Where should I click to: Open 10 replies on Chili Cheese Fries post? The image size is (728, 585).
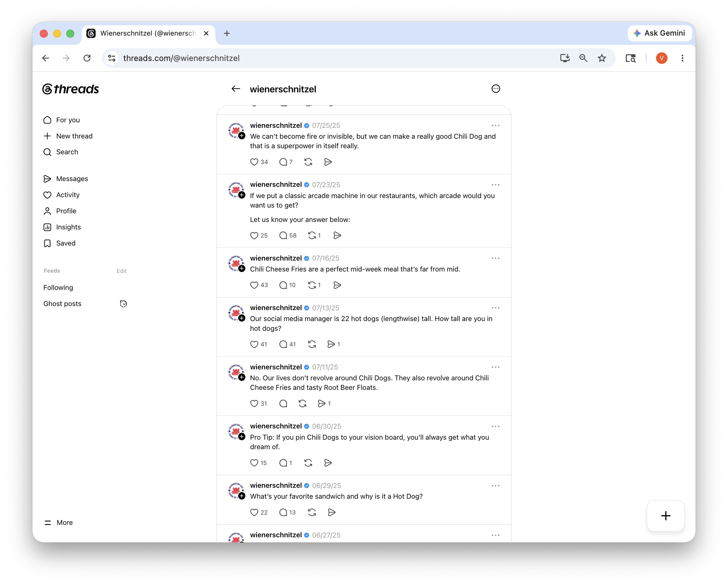click(287, 285)
